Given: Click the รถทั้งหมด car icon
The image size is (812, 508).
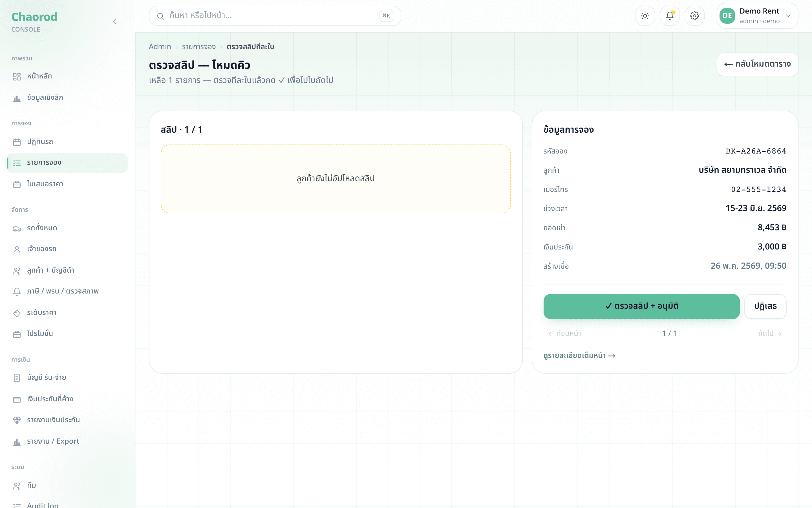Looking at the screenshot, I should point(17,229).
